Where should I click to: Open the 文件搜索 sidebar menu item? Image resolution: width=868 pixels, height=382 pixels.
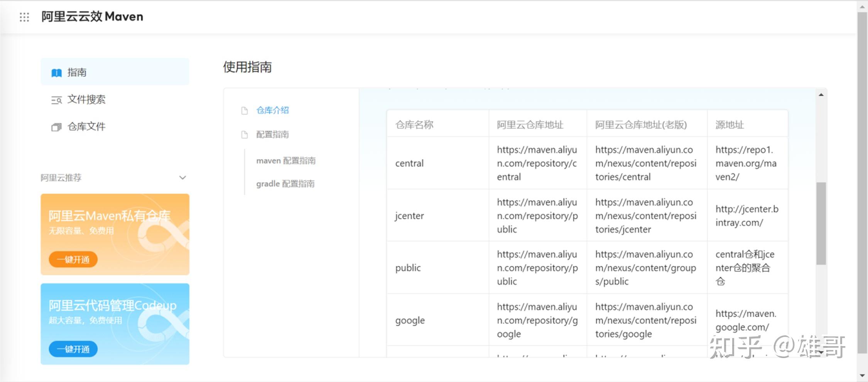[115, 100]
